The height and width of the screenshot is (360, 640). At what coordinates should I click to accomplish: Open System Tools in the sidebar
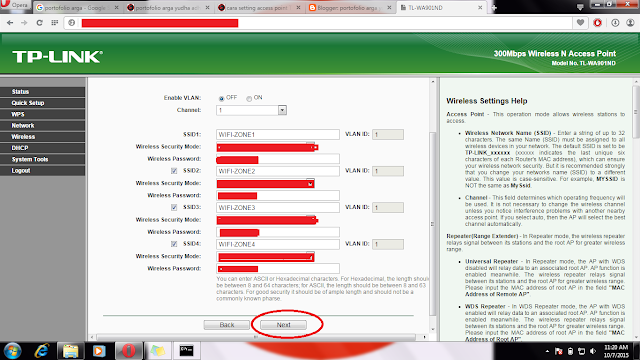tap(42, 159)
